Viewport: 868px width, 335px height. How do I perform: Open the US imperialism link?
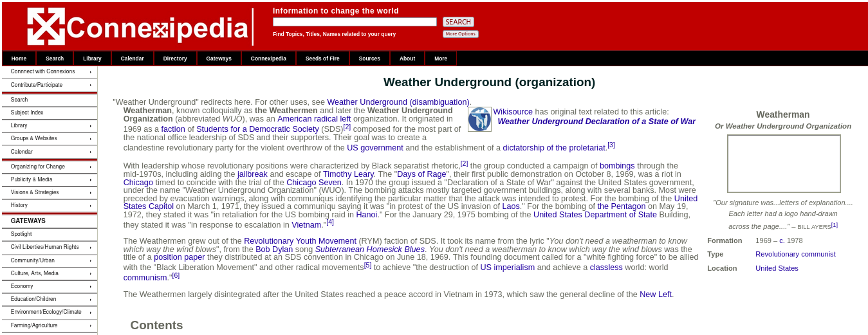tap(508, 267)
